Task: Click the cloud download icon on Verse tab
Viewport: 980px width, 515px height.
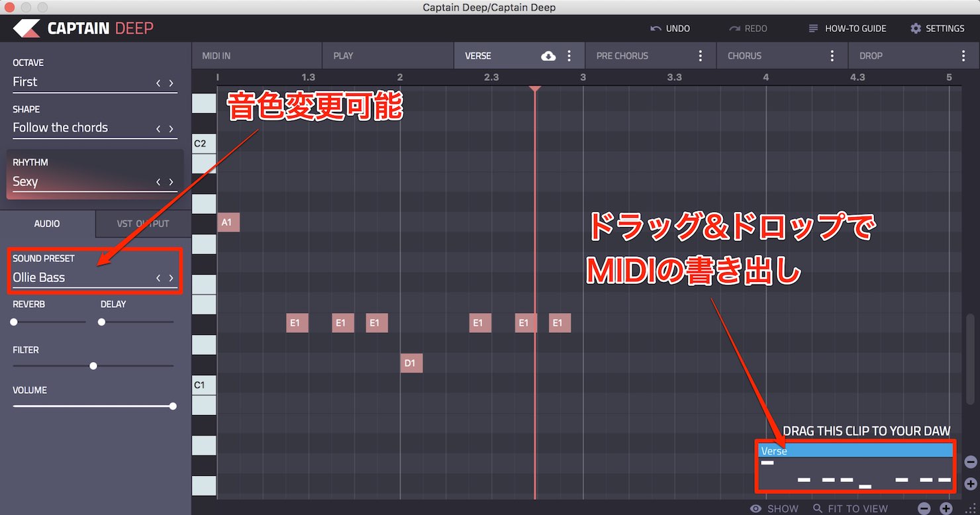Action: pos(548,56)
